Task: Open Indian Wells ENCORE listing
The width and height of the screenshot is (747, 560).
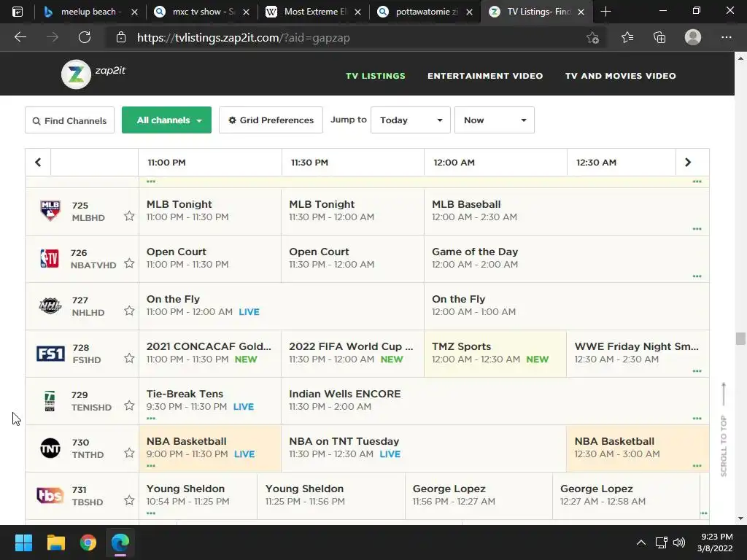Action: tap(495, 401)
